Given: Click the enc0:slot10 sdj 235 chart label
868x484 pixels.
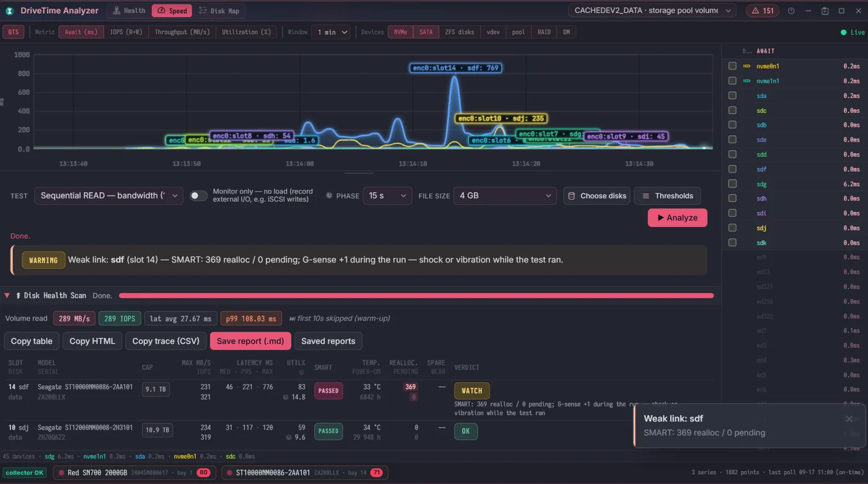Looking at the screenshot, I should coord(502,119).
